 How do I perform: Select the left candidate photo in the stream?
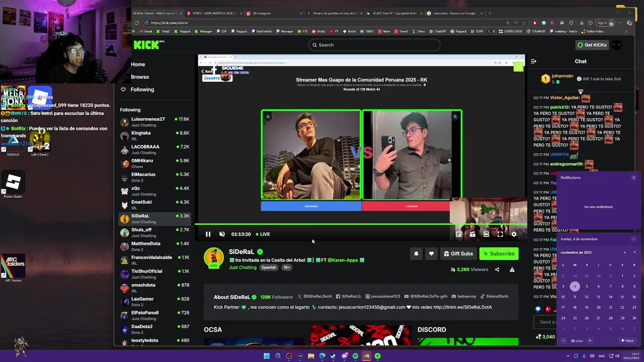coord(311,155)
